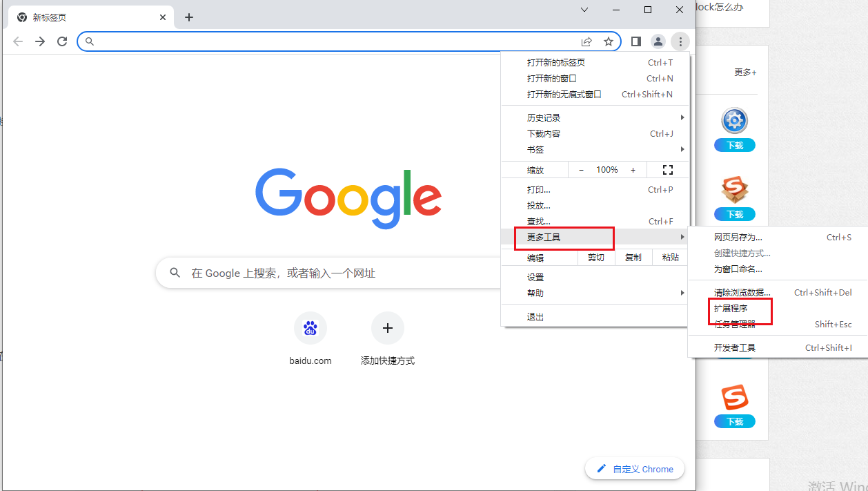Screen dimensions: 868x491
Task: Select 打开新的标签页 menu item
Action: (x=595, y=62)
